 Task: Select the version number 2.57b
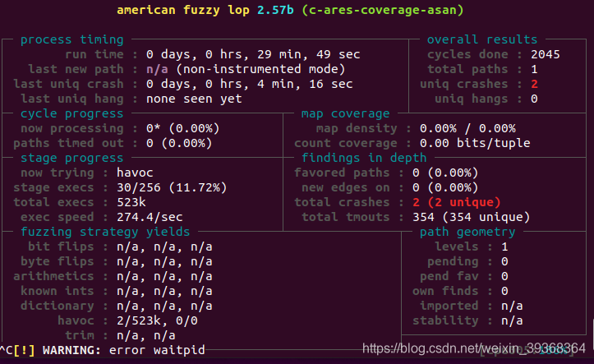(x=275, y=10)
